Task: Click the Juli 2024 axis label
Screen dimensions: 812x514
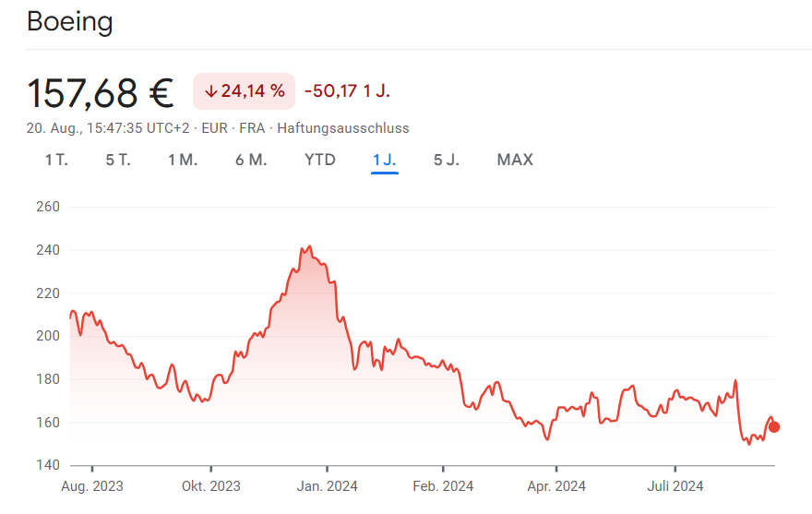Action: click(x=675, y=486)
